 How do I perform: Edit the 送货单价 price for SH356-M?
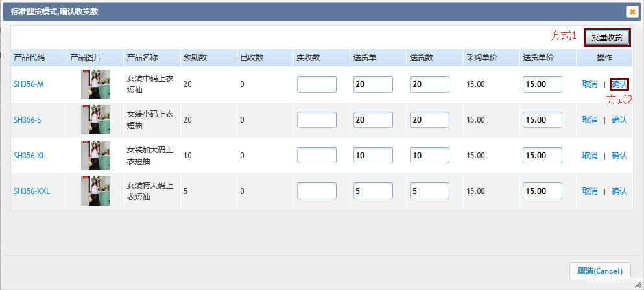pos(543,84)
